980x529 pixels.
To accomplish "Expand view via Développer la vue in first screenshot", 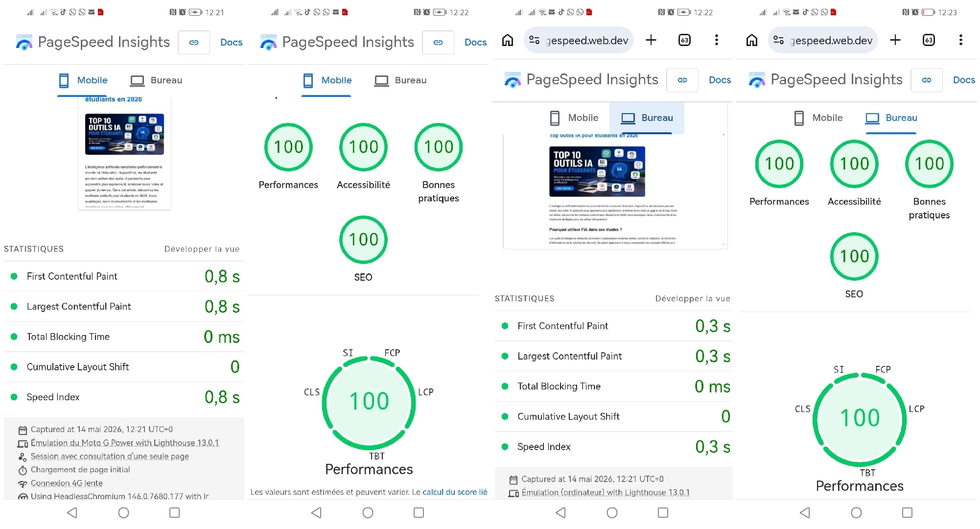I will click(202, 249).
